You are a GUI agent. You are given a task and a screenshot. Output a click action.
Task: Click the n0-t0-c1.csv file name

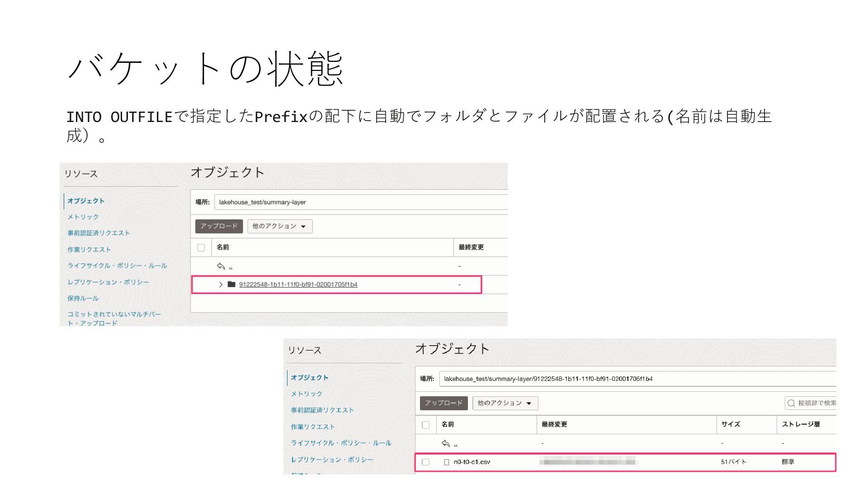472,462
